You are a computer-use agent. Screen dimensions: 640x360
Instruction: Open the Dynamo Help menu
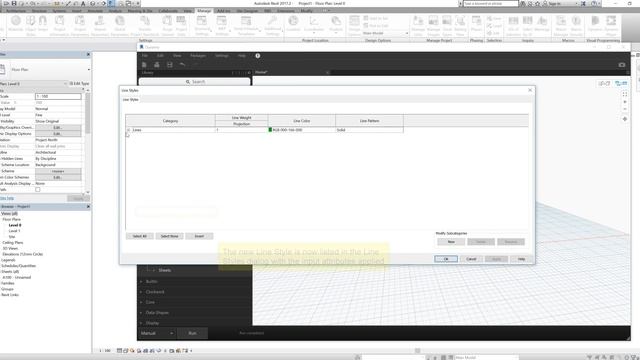[x=242, y=56]
